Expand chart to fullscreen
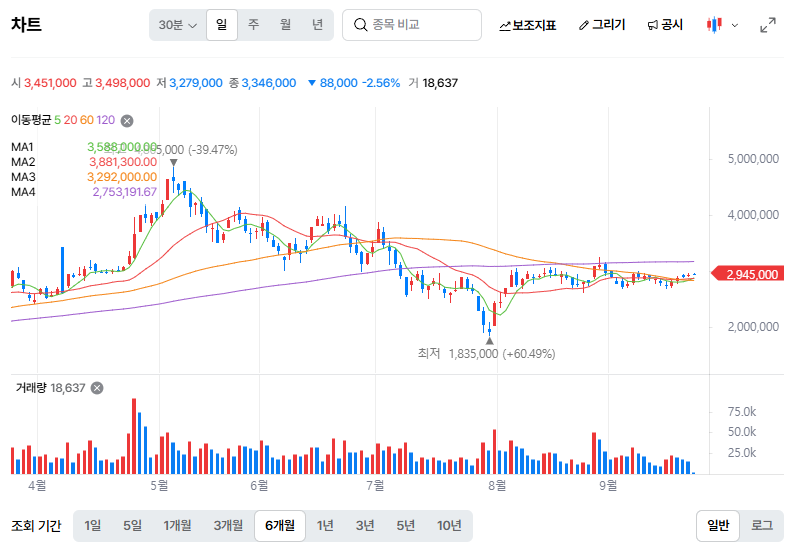This screenshot has height=547, width=795. [x=768, y=25]
